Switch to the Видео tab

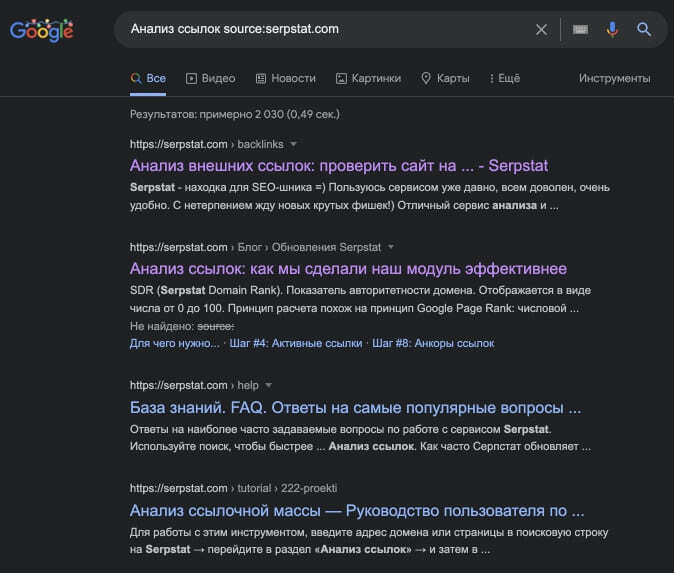point(211,79)
